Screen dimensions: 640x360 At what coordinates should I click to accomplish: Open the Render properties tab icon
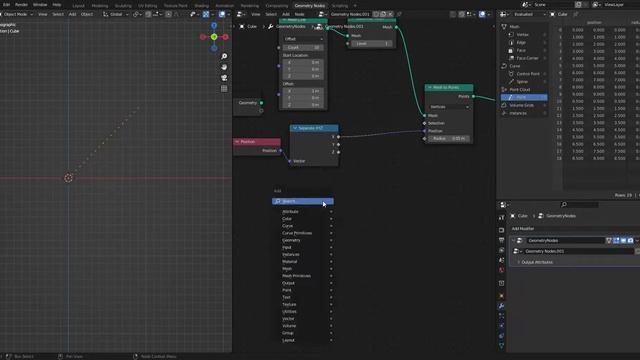502,230
